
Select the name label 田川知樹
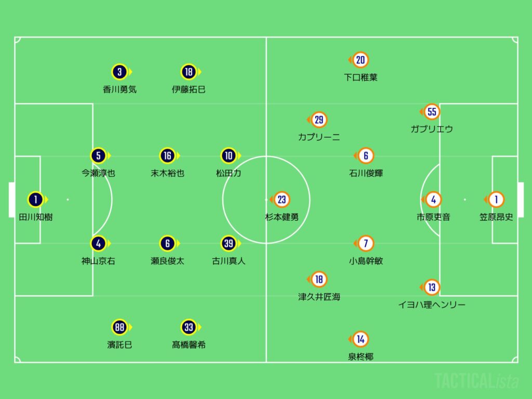click(x=35, y=217)
